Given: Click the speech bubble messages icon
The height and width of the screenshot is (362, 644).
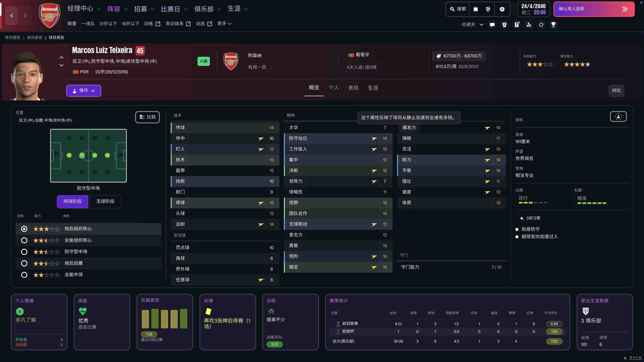Looking at the screenshot, I should tap(492, 24).
